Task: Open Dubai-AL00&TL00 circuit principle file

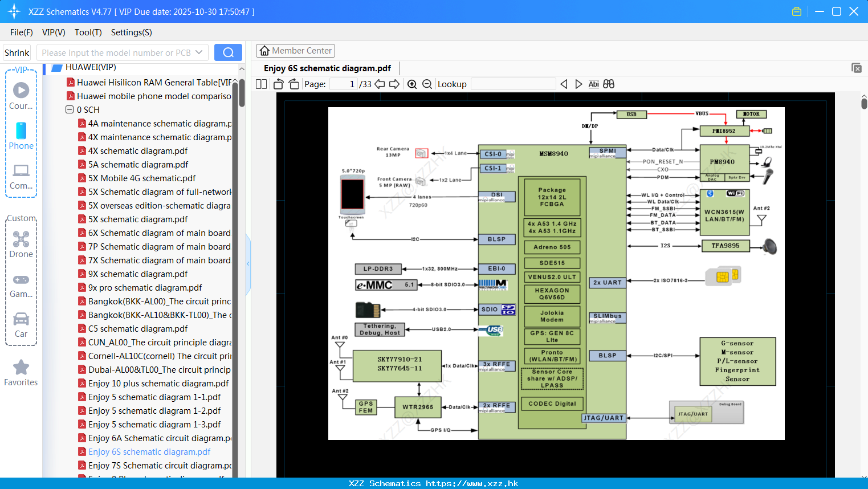Action: click(154, 369)
